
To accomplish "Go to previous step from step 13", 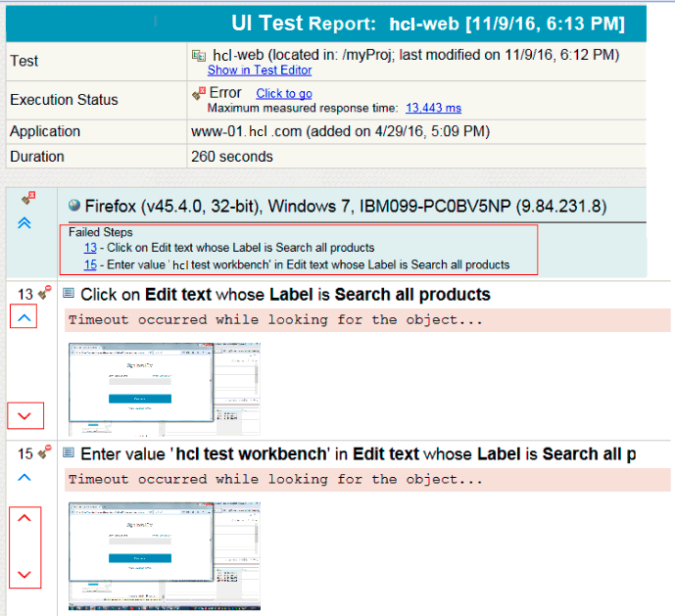I will [x=24, y=317].
